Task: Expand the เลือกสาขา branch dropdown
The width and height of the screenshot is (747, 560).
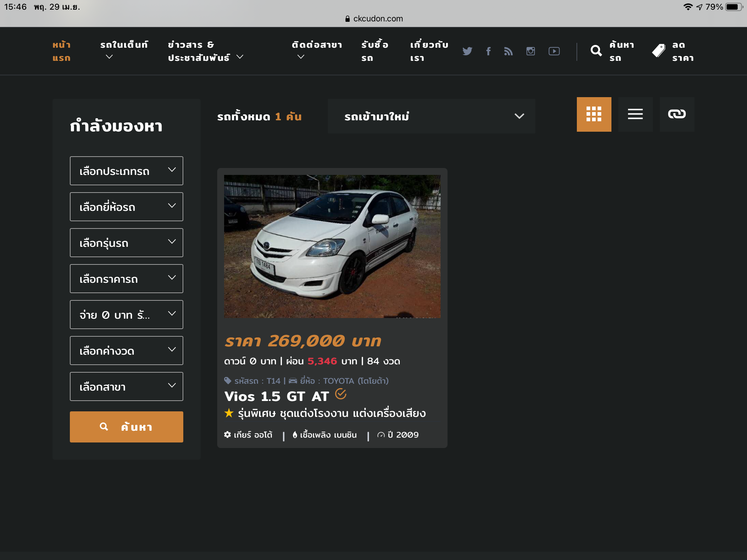Action: [126, 386]
